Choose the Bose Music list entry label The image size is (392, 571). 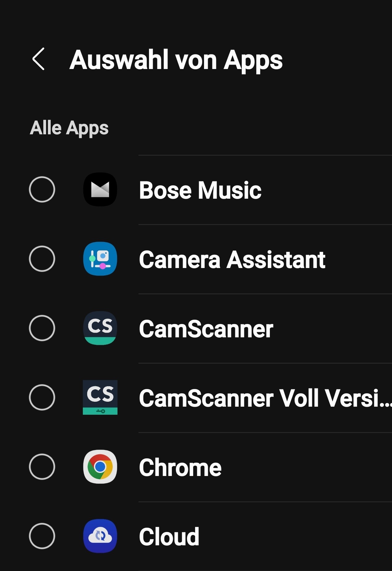click(x=200, y=190)
